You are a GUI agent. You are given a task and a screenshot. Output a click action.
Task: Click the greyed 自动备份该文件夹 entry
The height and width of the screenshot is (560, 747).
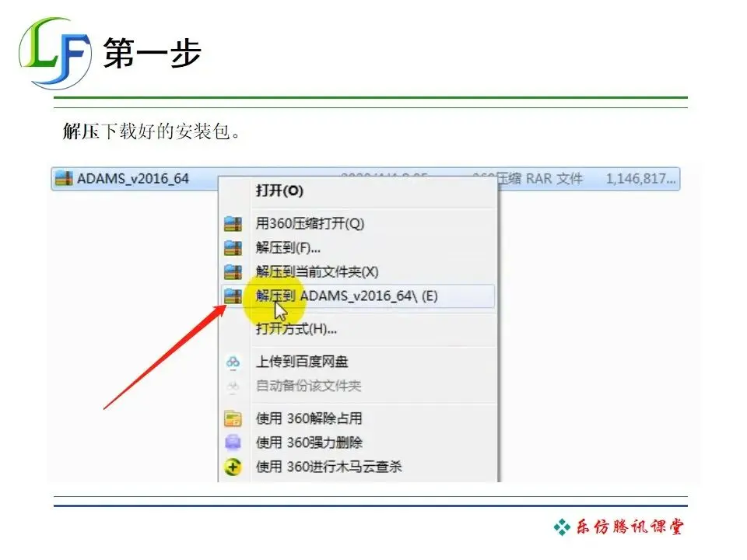pyautogui.click(x=308, y=386)
